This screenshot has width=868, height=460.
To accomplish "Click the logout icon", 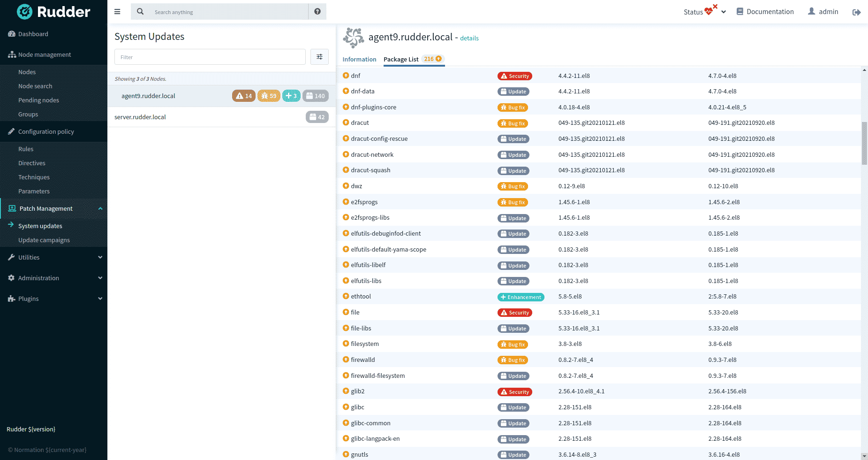I will tap(856, 12).
